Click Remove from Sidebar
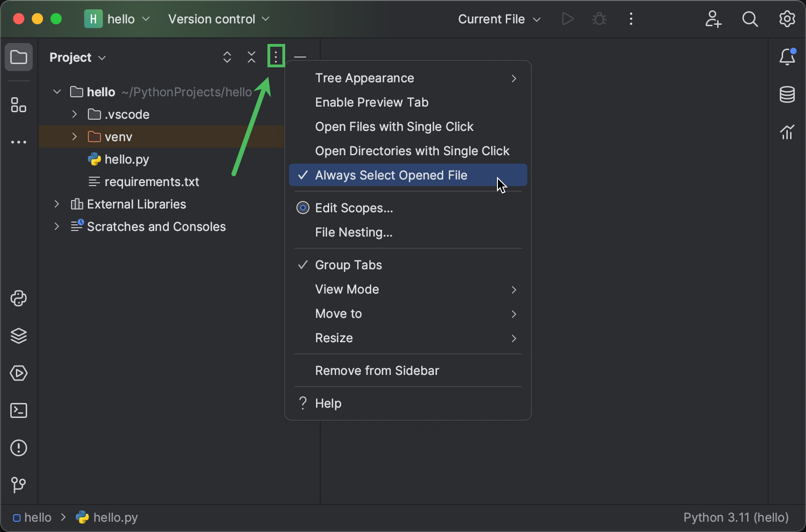Image resolution: width=806 pixels, height=532 pixels. click(x=377, y=370)
